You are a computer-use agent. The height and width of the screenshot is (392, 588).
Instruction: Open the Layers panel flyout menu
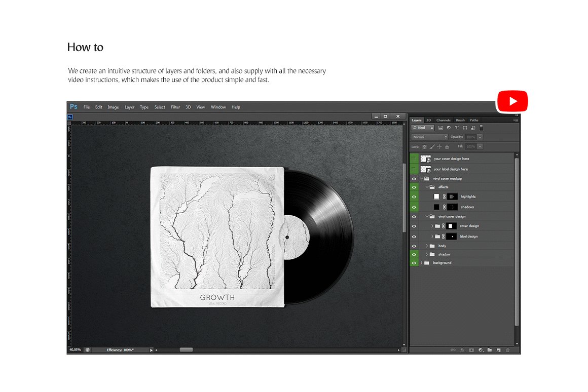tap(516, 121)
